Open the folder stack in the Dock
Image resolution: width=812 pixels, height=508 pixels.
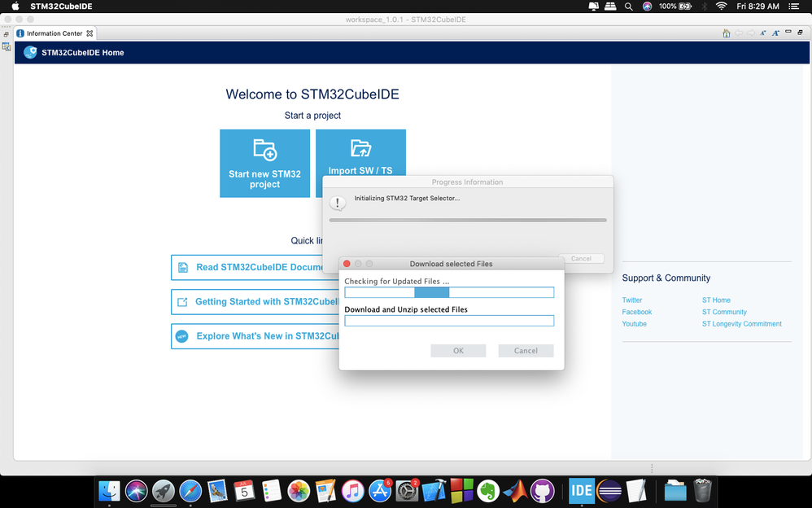point(675,491)
